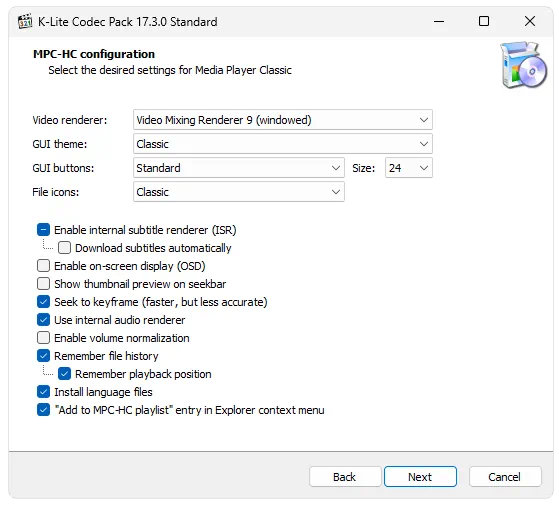Toggle Add to MPC-HC playlist context menu entry
The width and height of the screenshot is (559, 506).
point(43,410)
